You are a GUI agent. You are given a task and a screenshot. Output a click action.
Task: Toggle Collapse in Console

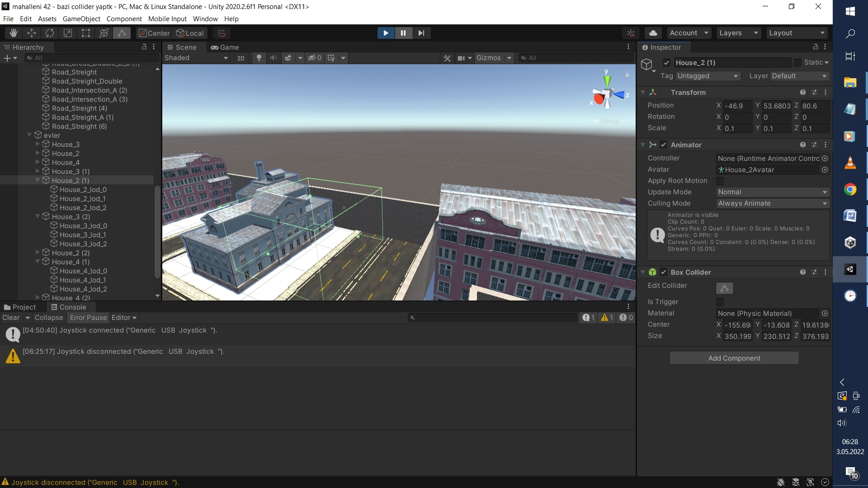pos(49,318)
